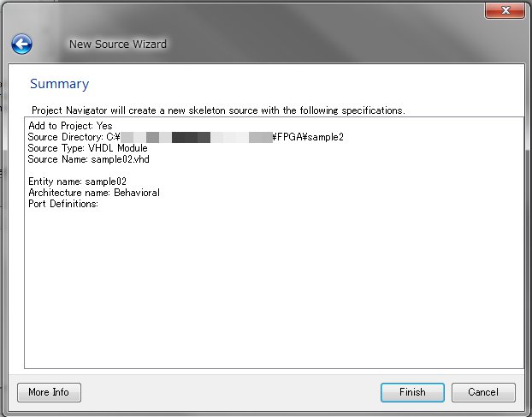Select the 'Add to Project: Yes' line
532x417 pixels.
[x=70, y=126]
